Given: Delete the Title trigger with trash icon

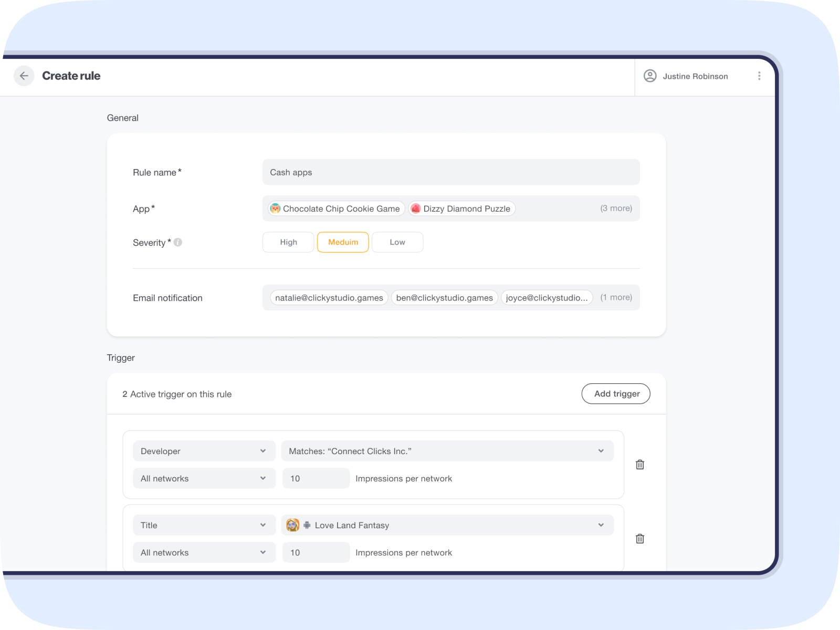Looking at the screenshot, I should point(640,539).
